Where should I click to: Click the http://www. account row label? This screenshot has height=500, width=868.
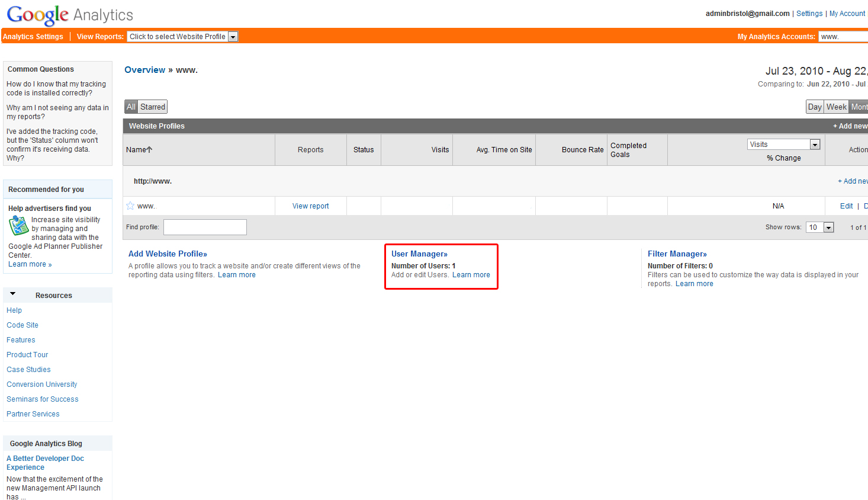(x=153, y=181)
